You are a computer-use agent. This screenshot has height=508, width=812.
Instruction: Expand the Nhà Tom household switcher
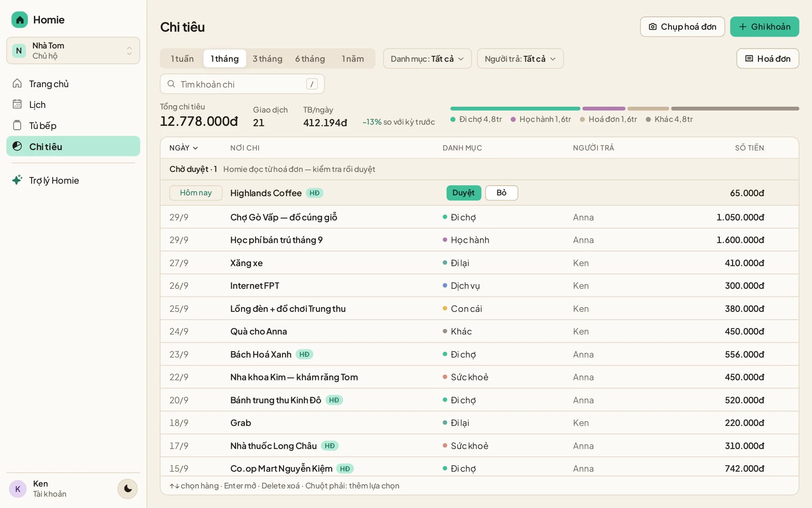(73, 50)
